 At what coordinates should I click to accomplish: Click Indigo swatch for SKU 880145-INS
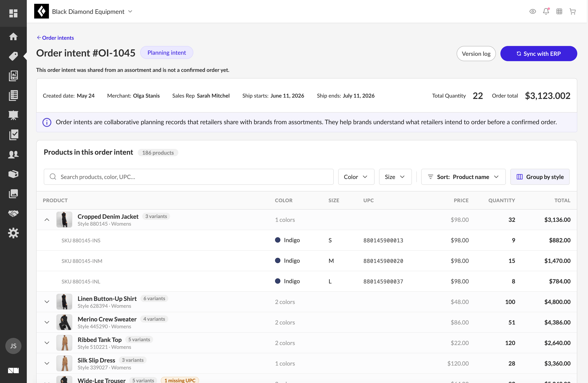[278, 240]
